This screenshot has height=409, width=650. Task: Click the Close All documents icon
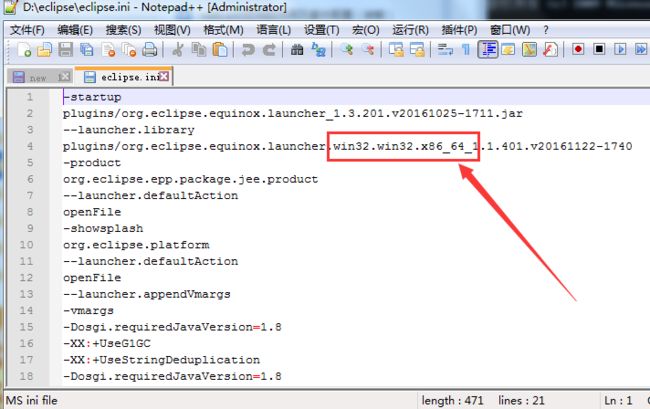pyautogui.click(x=129, y=50)
